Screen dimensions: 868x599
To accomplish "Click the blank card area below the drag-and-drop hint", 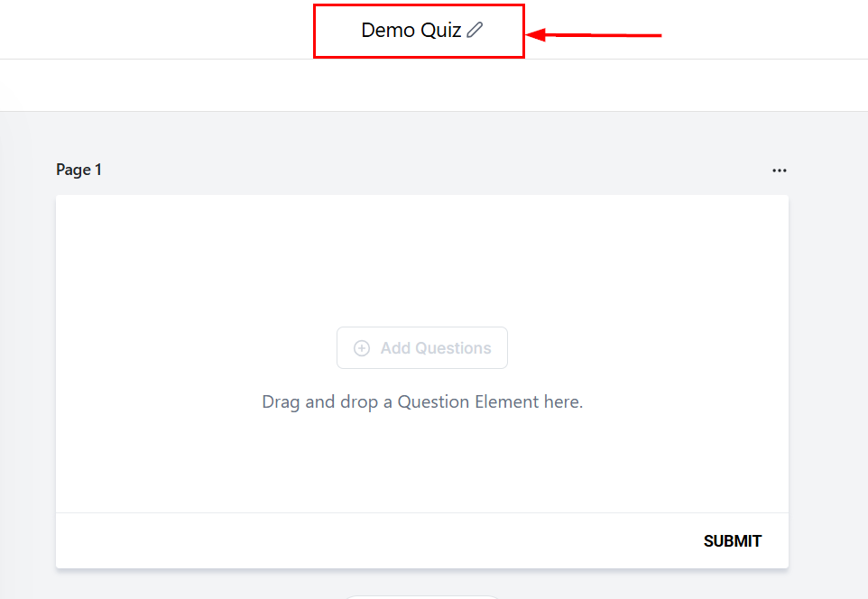I will (422, 465).
